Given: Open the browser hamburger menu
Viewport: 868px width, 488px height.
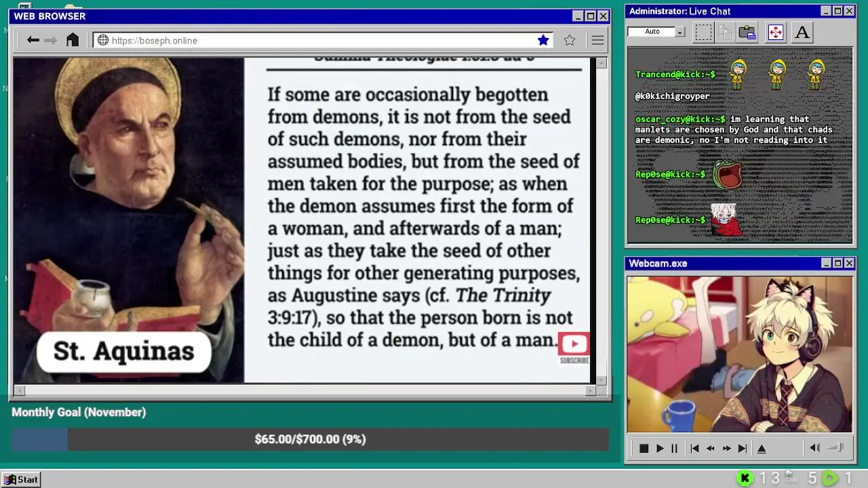Looking at the screenshot, I should [597, 41].
